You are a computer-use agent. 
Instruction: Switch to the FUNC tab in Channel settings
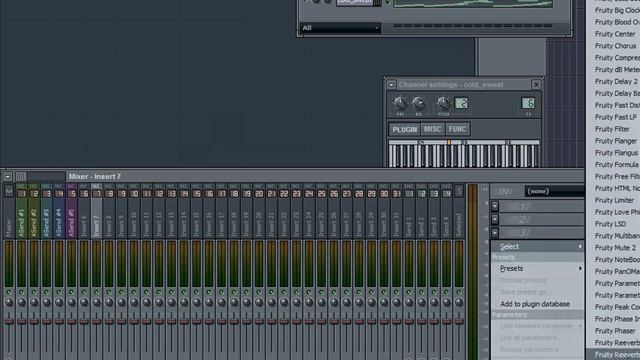[458, 129]
